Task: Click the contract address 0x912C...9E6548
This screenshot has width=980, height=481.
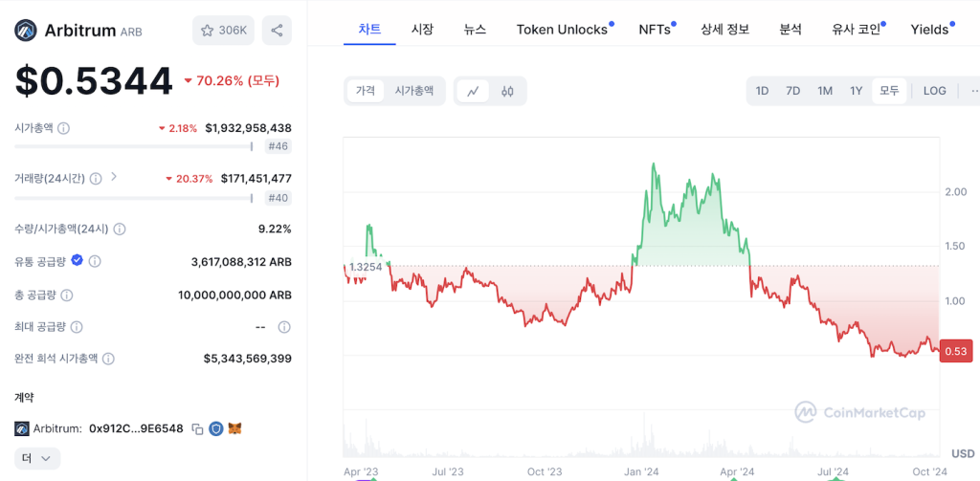Action: pos(136,428)
